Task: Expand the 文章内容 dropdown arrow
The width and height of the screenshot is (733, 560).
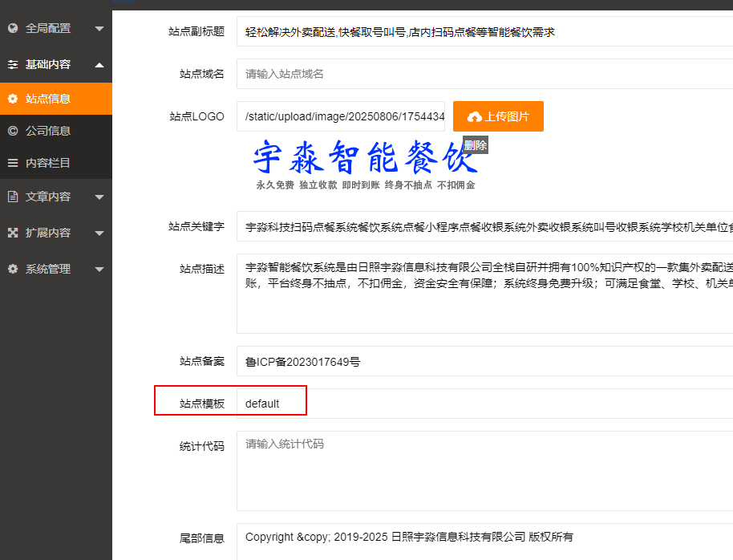Action: (99, 197)
